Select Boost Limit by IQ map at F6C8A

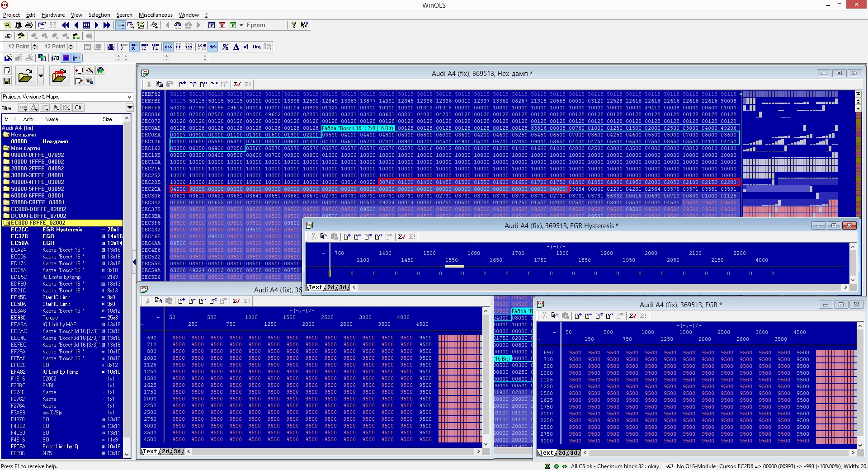[x=62, y=446]
